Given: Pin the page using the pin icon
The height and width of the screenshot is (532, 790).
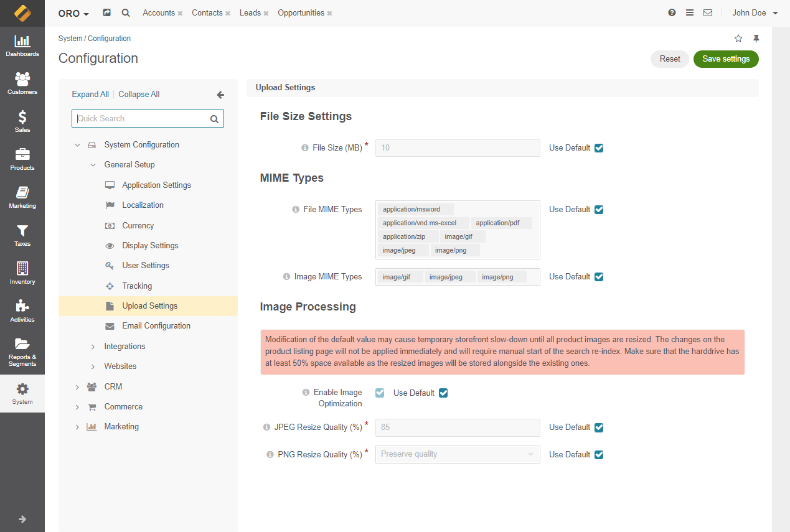Looking at the screenshot, I should pos(756,39).
